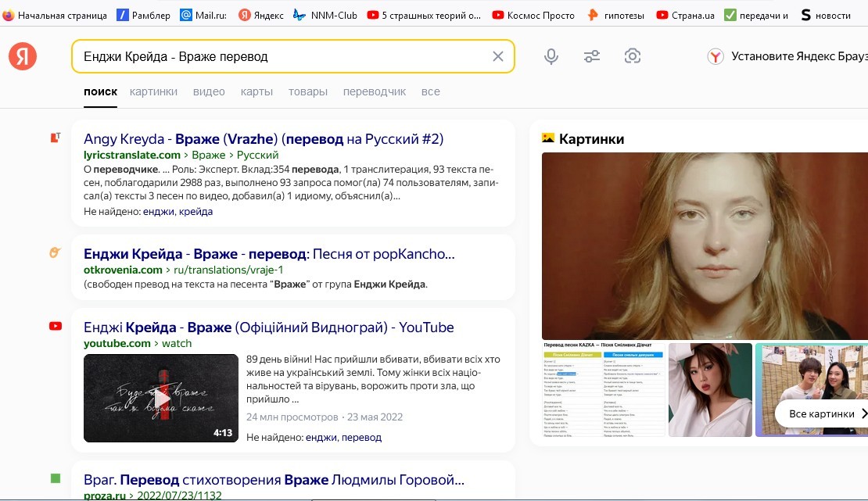The height and width of the screenshot is (501, 868).
Task: Click the lyricstranslate result favicon
Action: pyautogui.click(x=56, y=138)
